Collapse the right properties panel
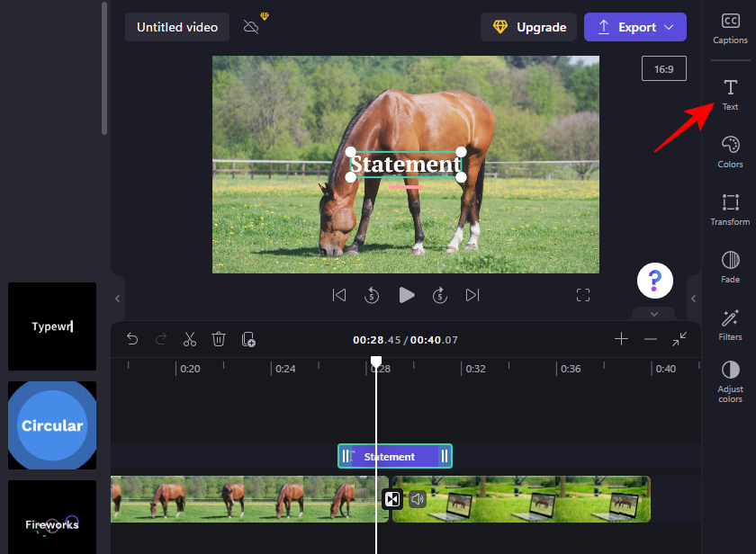 (693, 299)
